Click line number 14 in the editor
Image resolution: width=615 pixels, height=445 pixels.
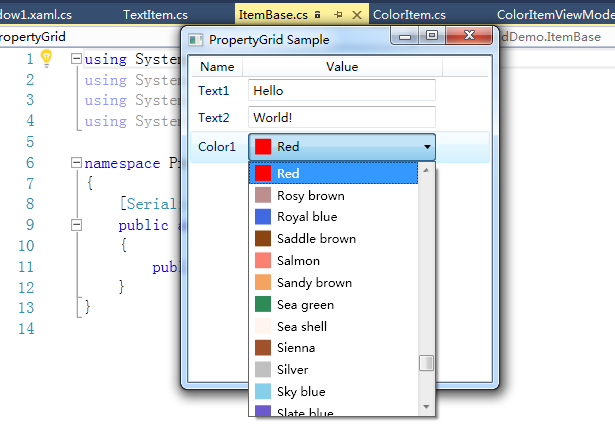(x=26, y=329)
